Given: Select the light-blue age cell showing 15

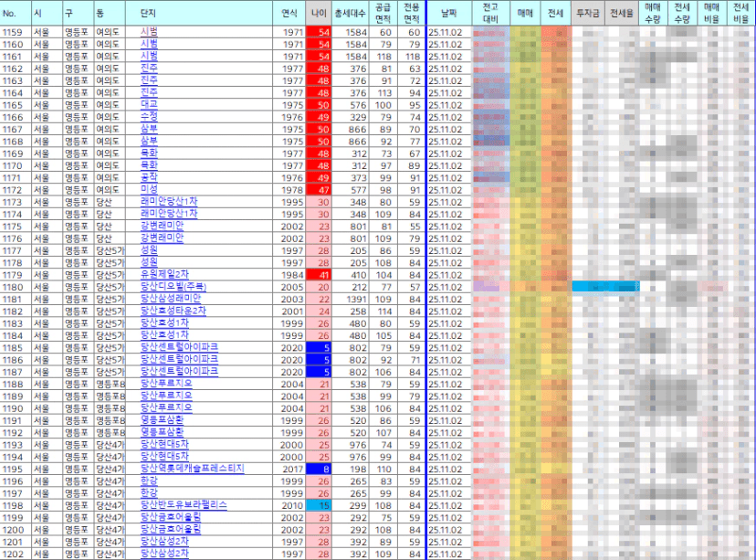Looking at the screenshot, I should 319,505.
